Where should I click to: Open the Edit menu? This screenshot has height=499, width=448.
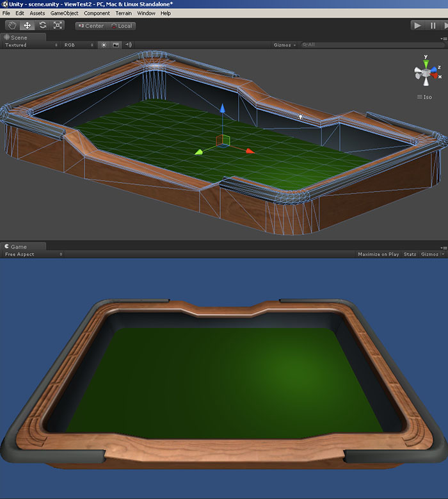pyautogui.click(x=20, y=13)
